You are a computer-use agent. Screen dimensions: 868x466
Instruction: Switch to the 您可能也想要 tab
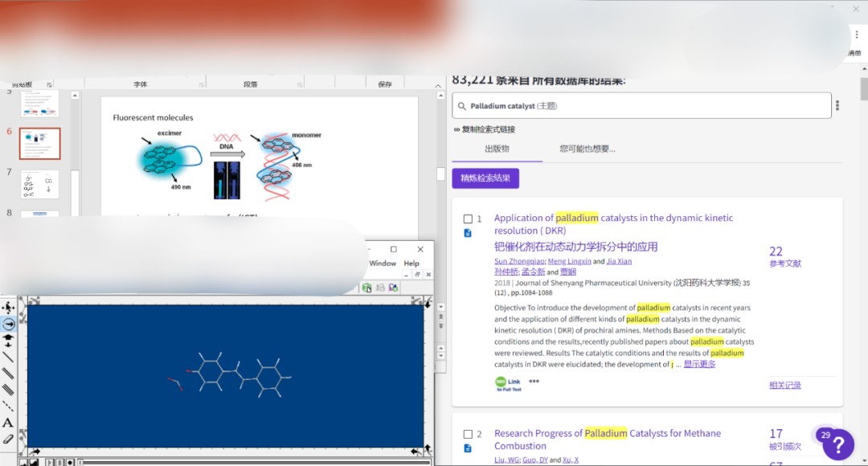point(588,149)
